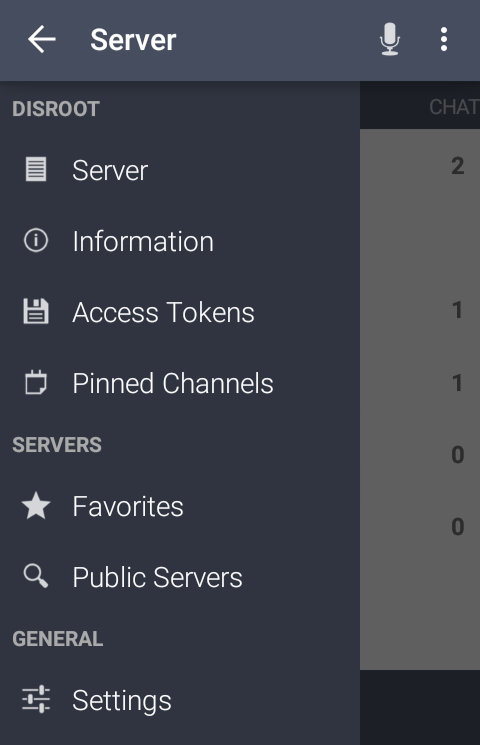The image size is (480, 745).
Task: Select Access Tokens in the drawer
Action: (x=180, y=312)
